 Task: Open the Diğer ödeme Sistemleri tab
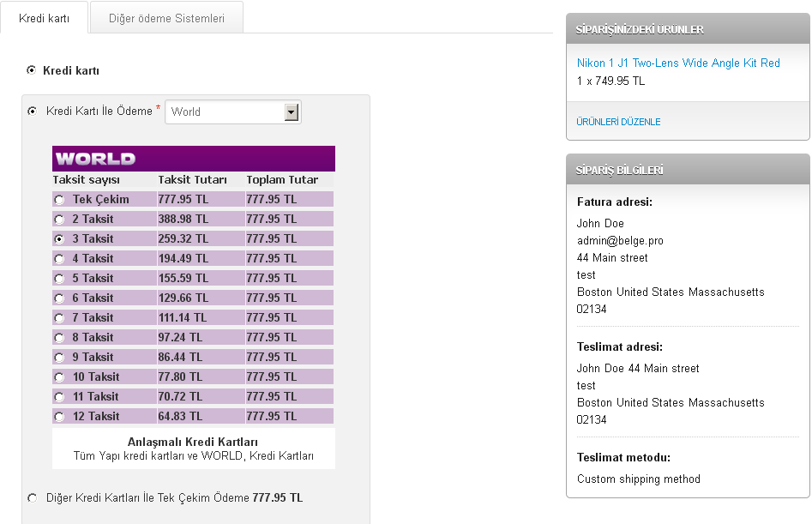pos(166,18)
